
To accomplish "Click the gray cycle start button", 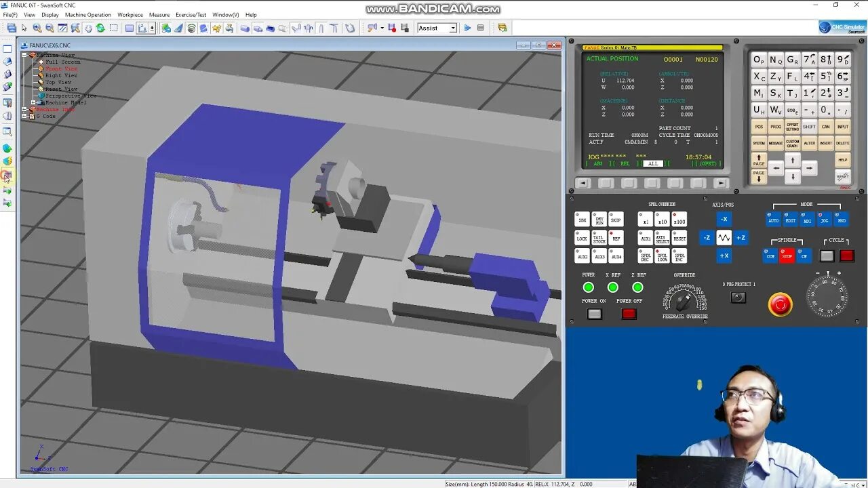I will tap(827, 256).
